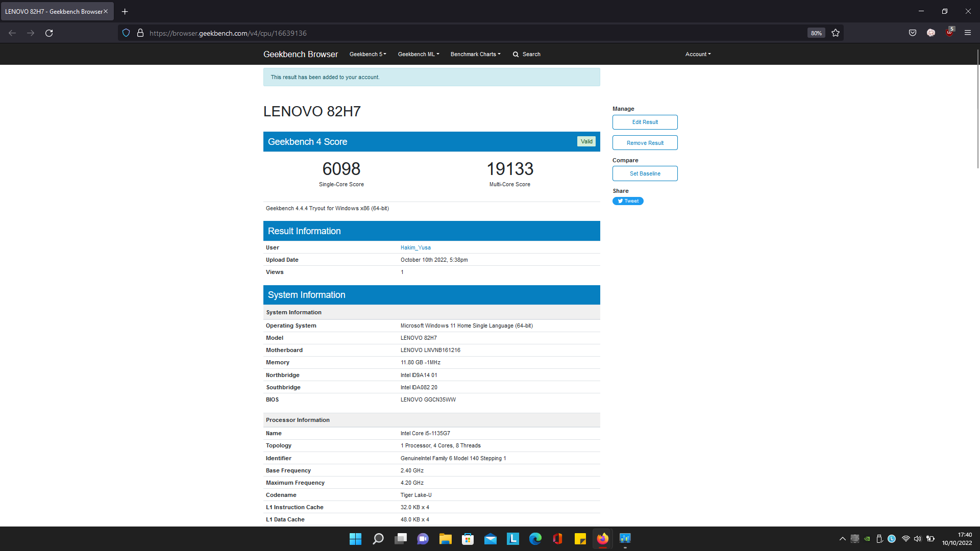Open the Firefox hamburger application menu

point(968,33)
